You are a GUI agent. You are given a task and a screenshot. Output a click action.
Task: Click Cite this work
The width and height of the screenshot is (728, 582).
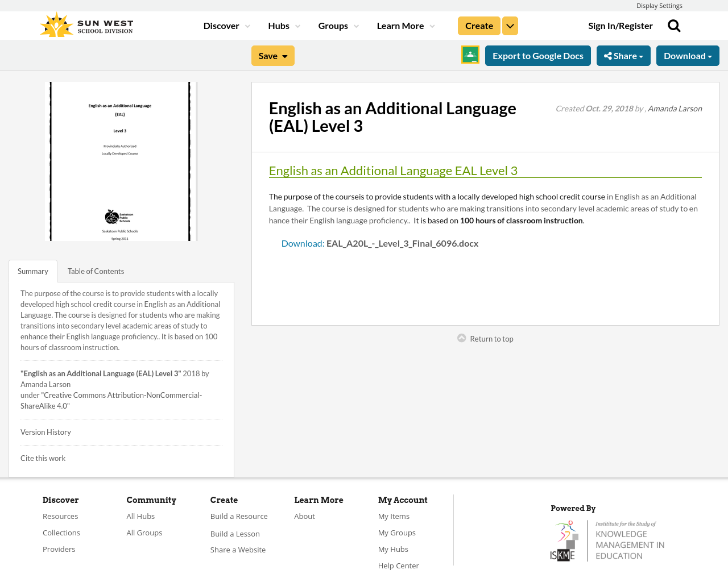(43, 457)
